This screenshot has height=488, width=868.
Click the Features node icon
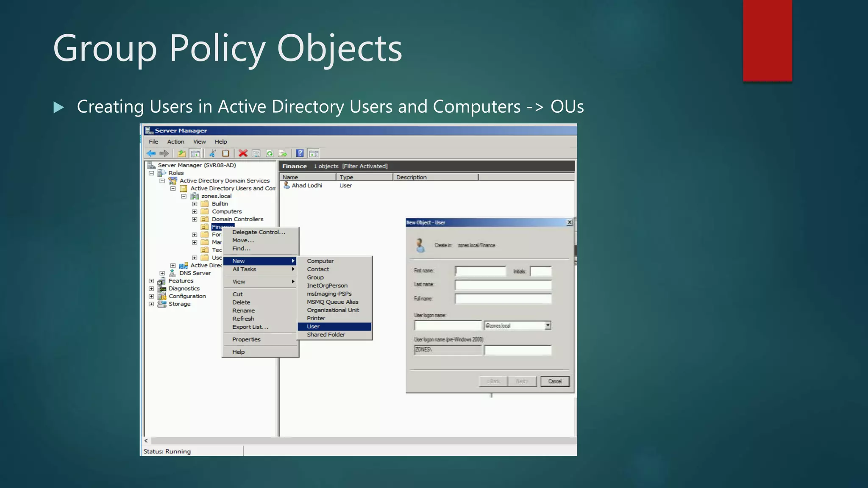[x=161, y=281]
